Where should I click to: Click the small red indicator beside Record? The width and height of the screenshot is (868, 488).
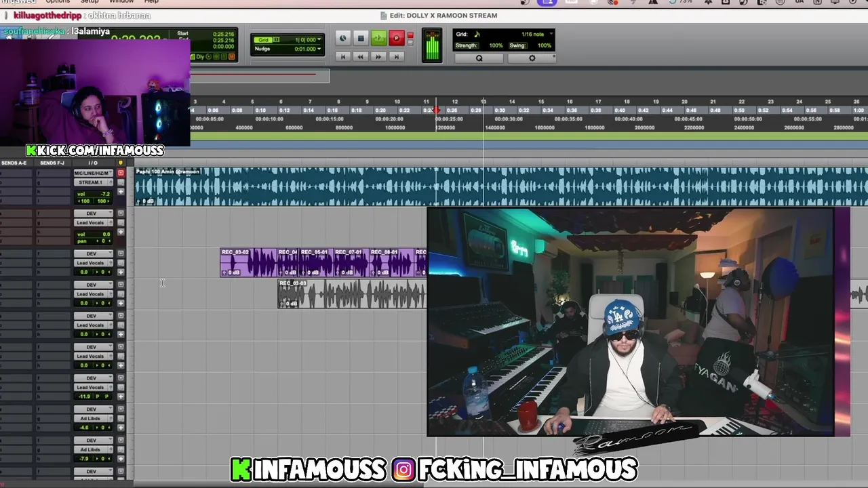coord(410,35)
